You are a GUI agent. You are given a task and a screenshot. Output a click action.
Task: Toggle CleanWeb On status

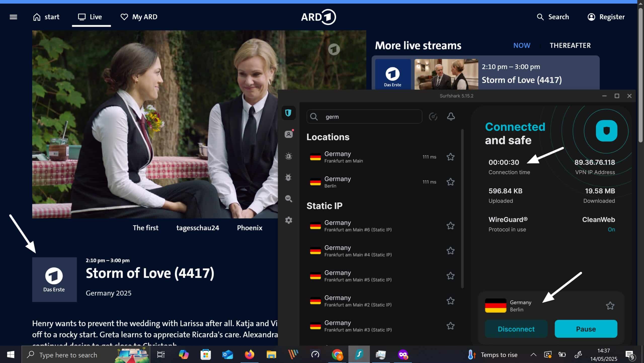point(611,230)
